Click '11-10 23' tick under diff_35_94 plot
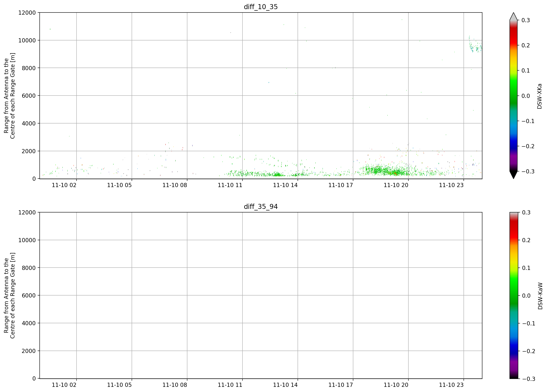Screen dimensions: 547x392 pyautogui.click(x=451, y=385)
